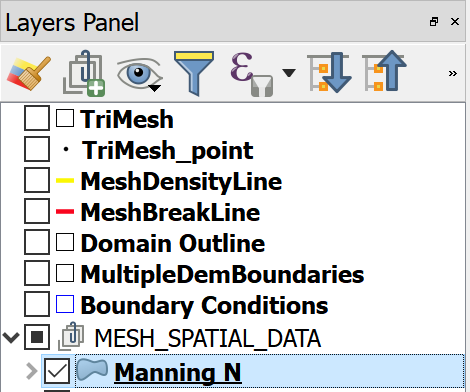Open the layer styling panel brush icon
Viewport: 470px width, 392px height.
[x=29, y=73]
